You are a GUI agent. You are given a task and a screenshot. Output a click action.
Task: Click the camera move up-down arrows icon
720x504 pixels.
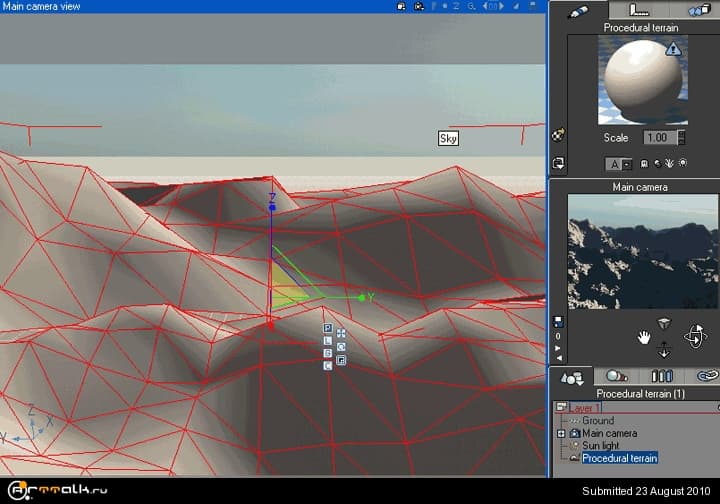[664, 350]
